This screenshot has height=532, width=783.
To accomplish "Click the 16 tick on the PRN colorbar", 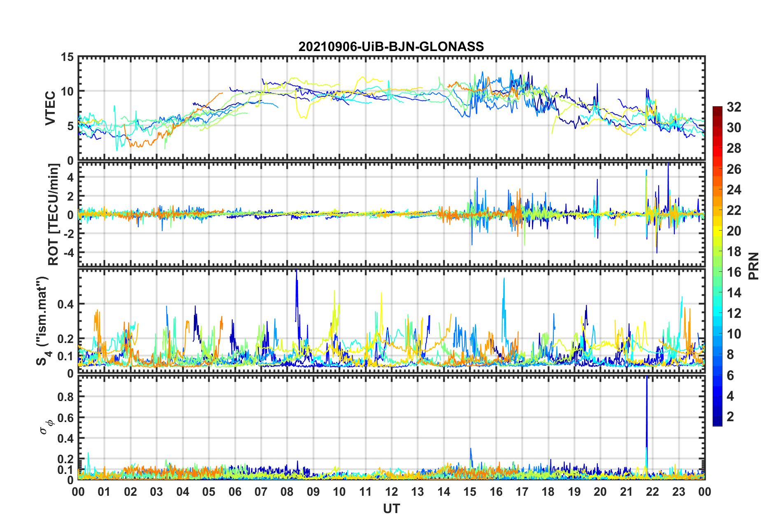I will coord(734,272).
